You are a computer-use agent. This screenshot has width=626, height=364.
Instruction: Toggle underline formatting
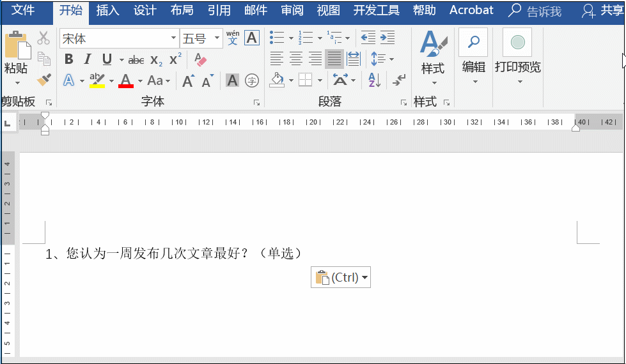click(107, 59)
